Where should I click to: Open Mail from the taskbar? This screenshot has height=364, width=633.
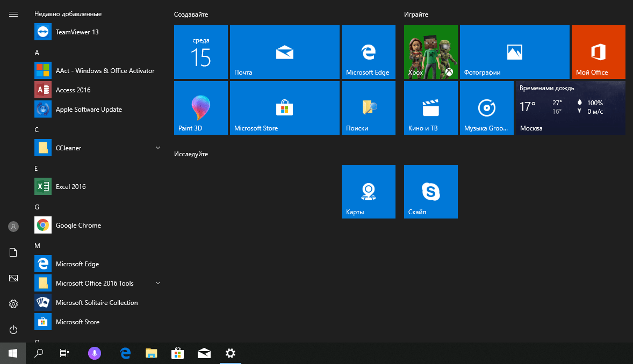(204, 353)
